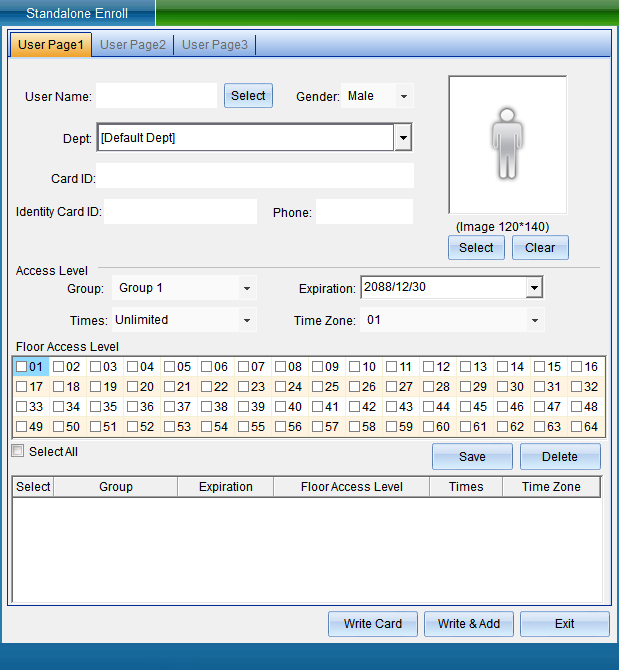Open the Gender dropdown
Image resolution: width=619 pixels, height=670 pixels.
(x=404, y=96)
